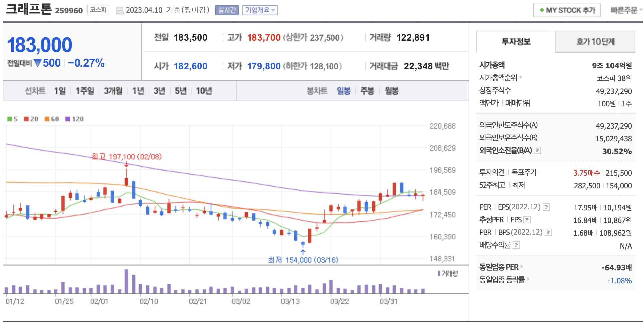Toggle the 실시간 real-time quote button
644x322 pixels.
227,10
